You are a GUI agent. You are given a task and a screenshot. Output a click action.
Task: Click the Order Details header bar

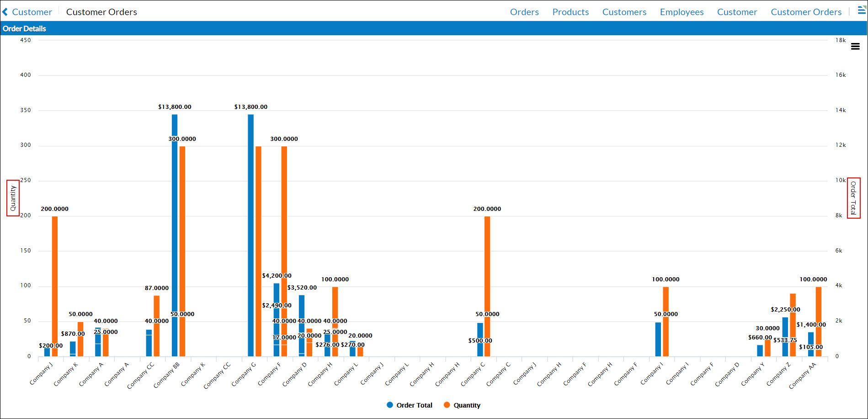coord(25,28)
